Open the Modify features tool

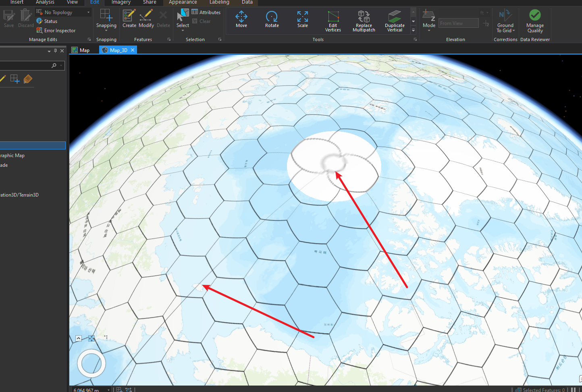click(146, 19)
